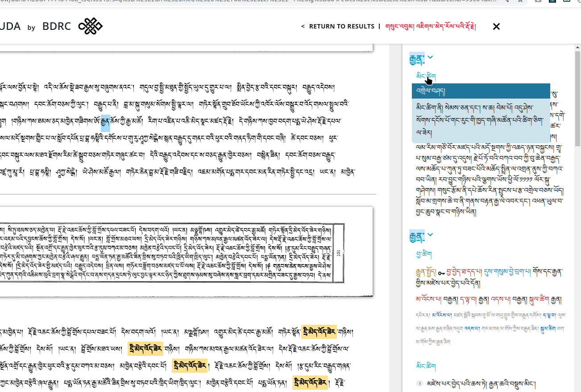581x392 pixels.
Task: Click the numbered badge 1 on first definition
Action: click(x=420, y=383)
